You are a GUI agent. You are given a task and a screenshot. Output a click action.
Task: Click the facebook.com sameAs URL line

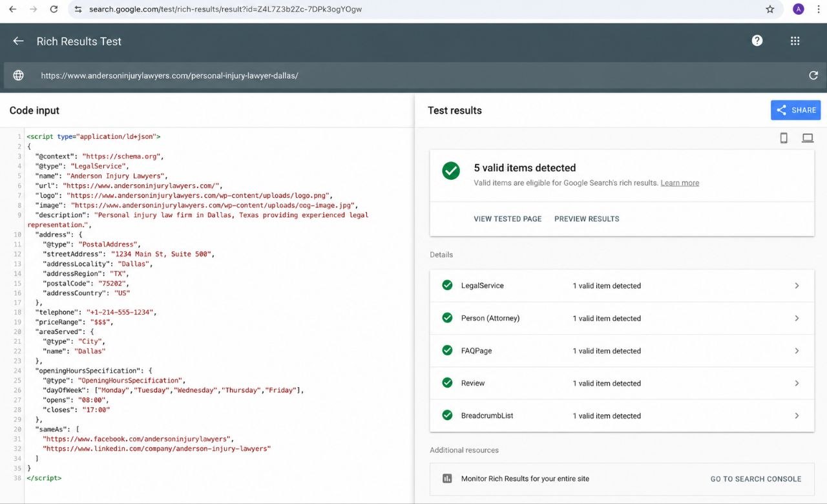(x=138, y=439)
